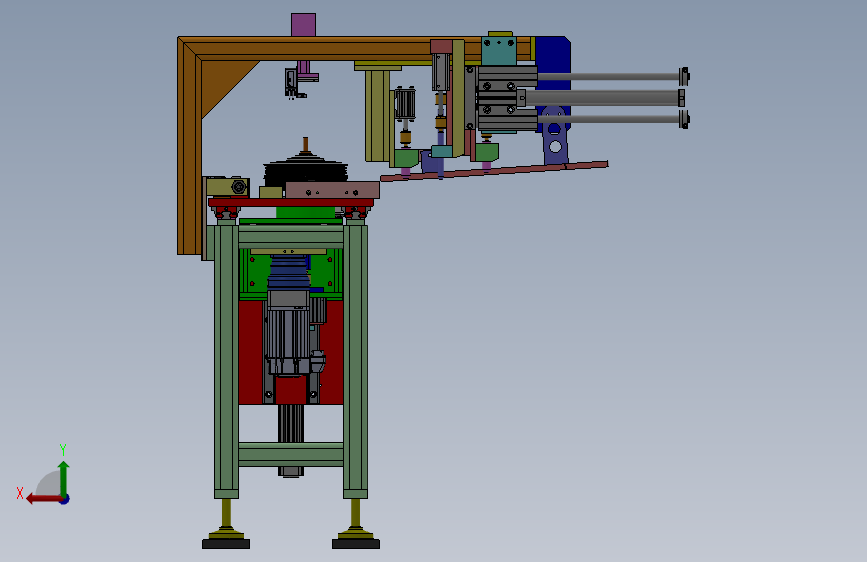
Task: Select the inclined reddish-brown plate
Action: coord(494,170)
